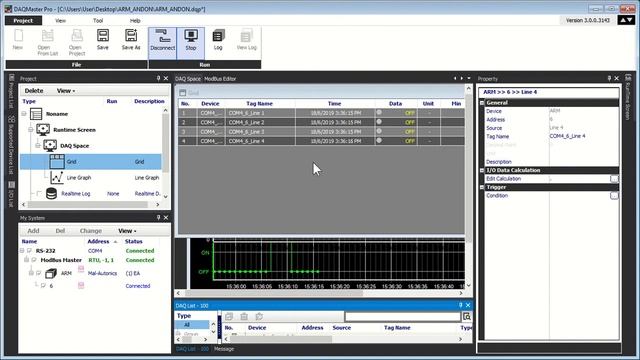This screenshot has width=640, height=360.
Task: Click Add in My System panel
Action: [x=33, y=231]
